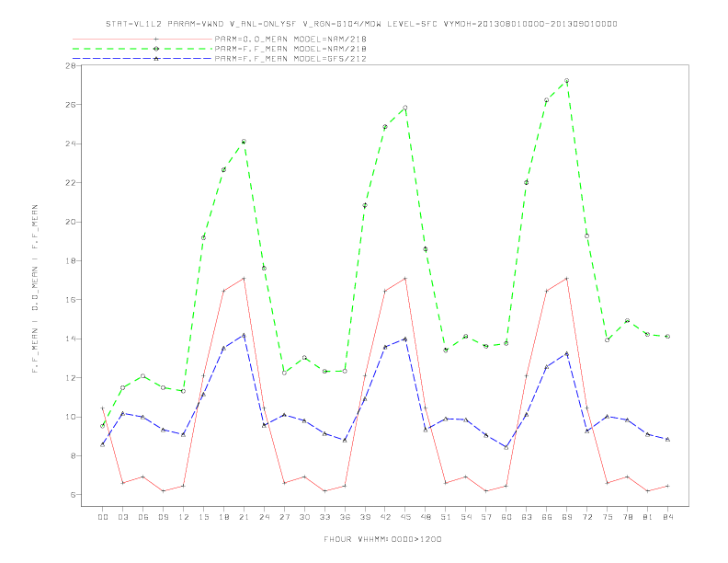Click x-axis tick label 75

coord(608,517)
